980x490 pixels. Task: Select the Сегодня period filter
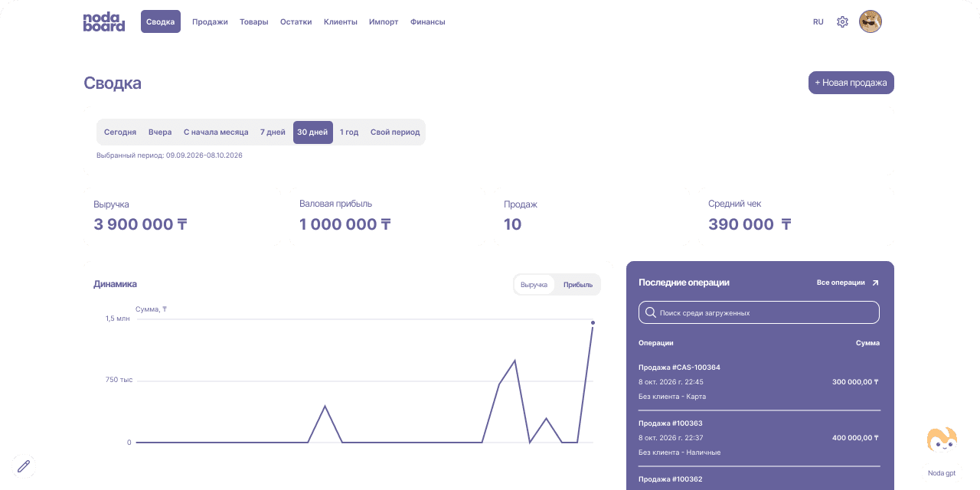(120, 132)
